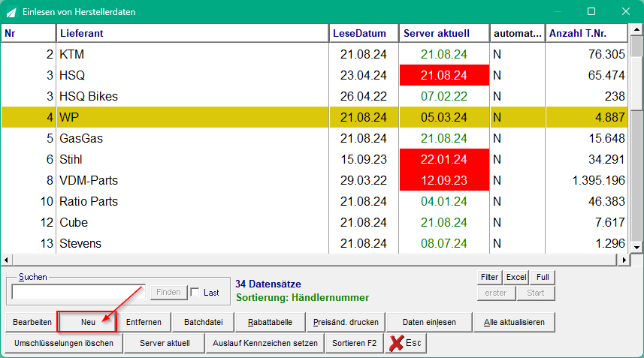Click the horizontal scrollbar right arrow
The image size is (644, 358).
click(624, 260)
